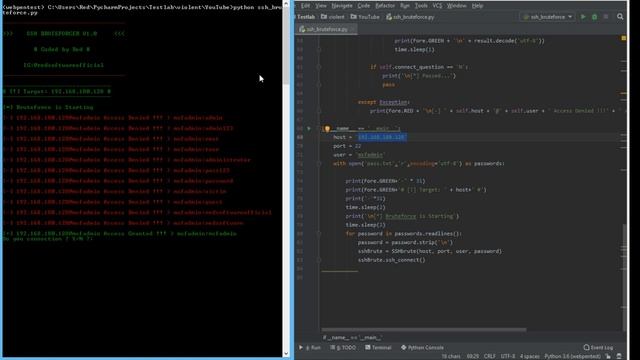Screen dimensions: 640x360
Task: Open the Code menu
Action: (x=363, y=6)
